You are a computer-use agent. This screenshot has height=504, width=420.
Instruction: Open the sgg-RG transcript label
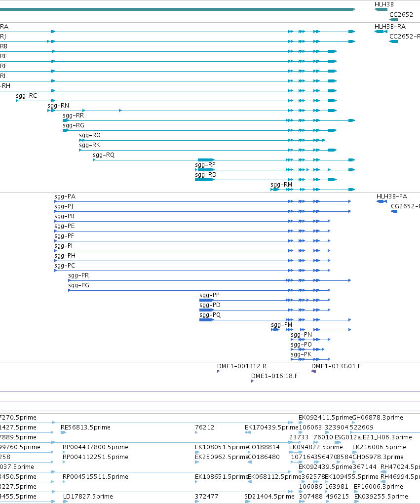tap(74, 125)
